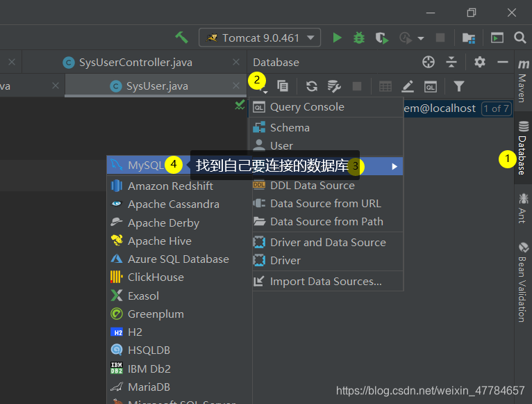Click the Duplicate data source icon
Image resolution: width=532 pixels, height=404 pixels.
click(x=283, y=86)
